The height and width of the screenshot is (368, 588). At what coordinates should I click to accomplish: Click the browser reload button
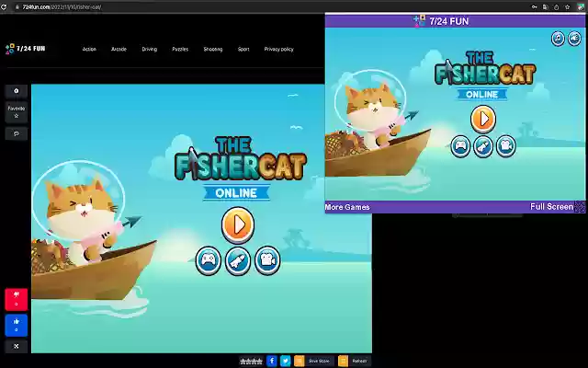(x=4, y=6)
